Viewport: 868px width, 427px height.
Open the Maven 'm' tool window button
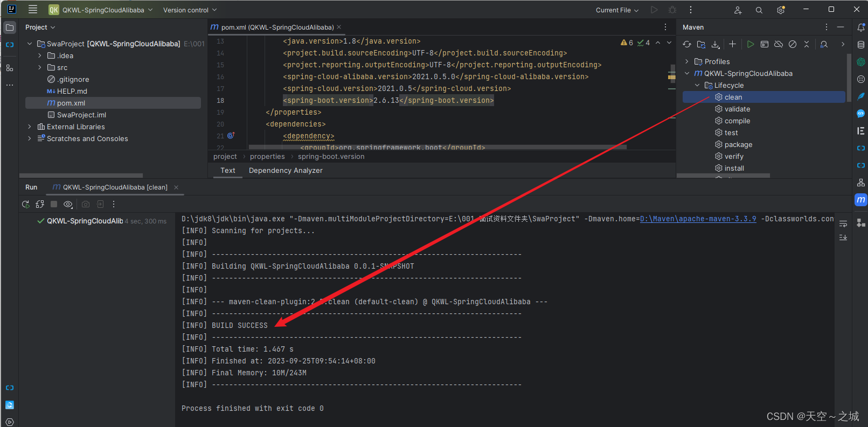[x=861, y=200]
